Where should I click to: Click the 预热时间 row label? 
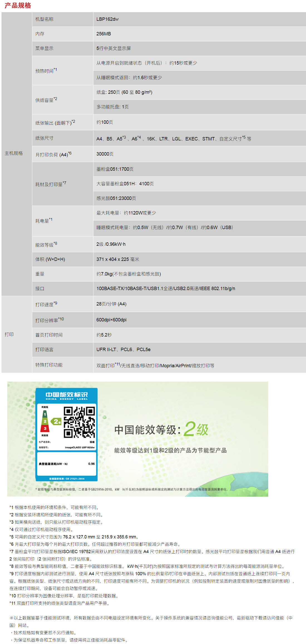pyautogui.click(x=46, y=70)
